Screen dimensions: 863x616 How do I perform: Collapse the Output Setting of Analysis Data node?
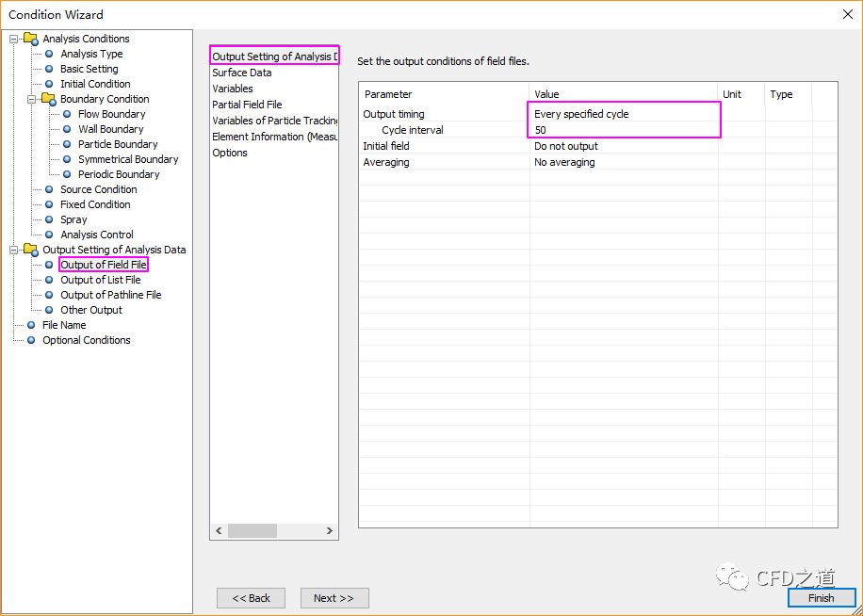tap(14, 250)
